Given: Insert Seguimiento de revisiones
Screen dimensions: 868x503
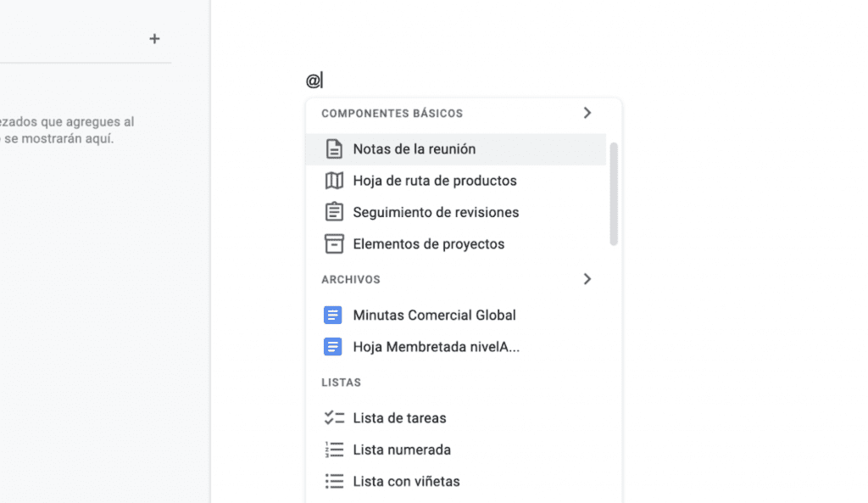Looking at the screenshot, I should [x=436, y=212].
